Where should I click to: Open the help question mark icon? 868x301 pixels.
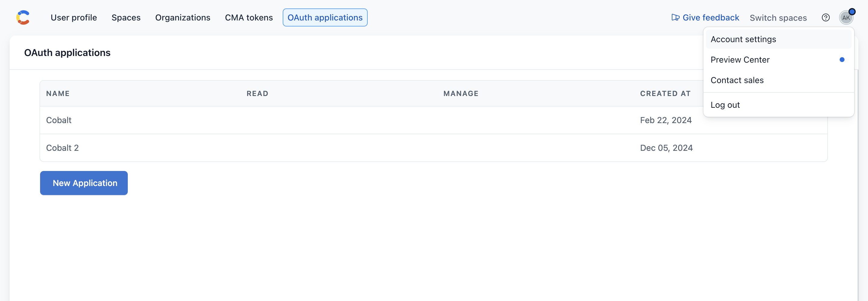tap(826, 17)
